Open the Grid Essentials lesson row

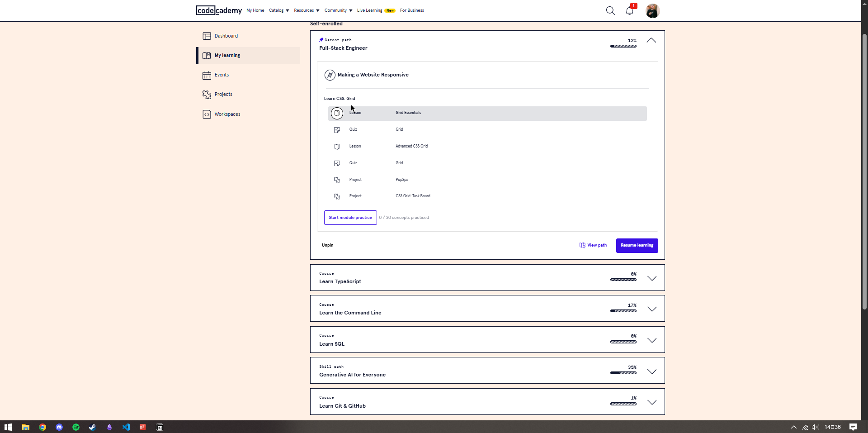pyautogui.click(x=487, y=113)
